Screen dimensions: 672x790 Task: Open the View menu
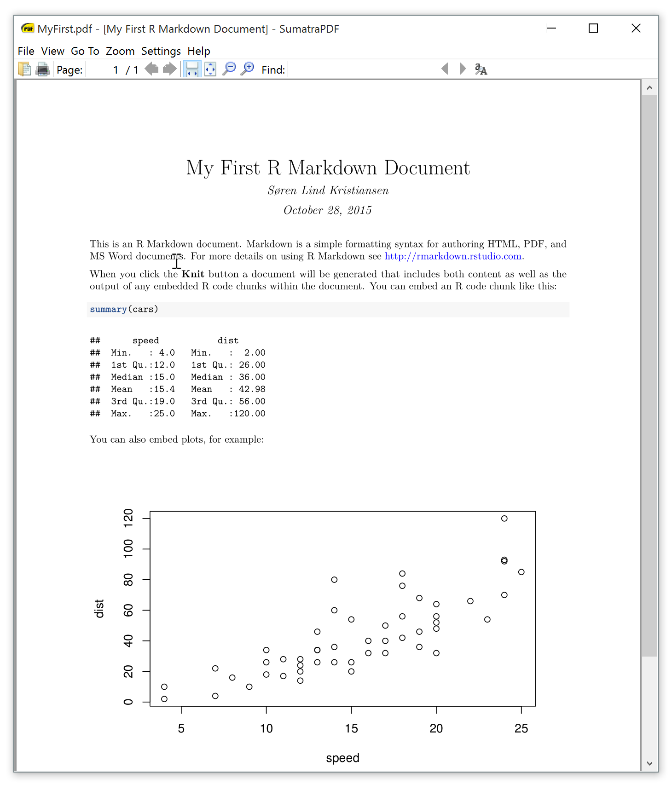(52, 51)
